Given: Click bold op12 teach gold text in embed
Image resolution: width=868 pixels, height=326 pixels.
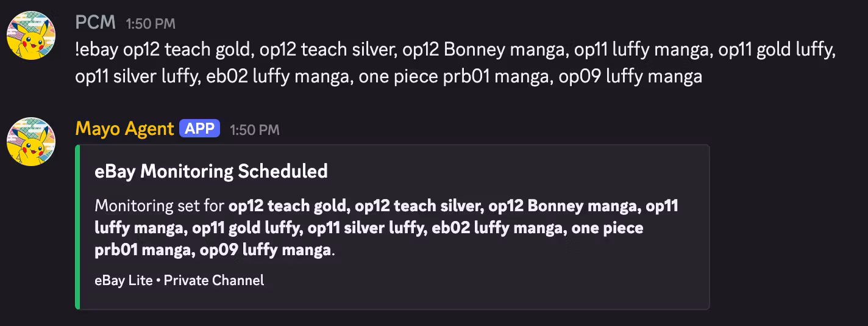Looking at the screenshot, I should click(288, 206).
